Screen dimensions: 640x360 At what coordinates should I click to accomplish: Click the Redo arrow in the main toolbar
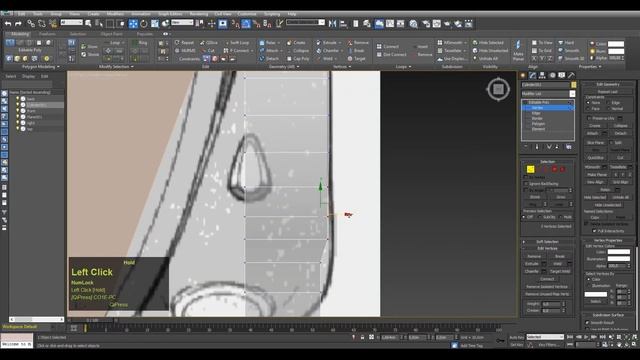[18, 24]
